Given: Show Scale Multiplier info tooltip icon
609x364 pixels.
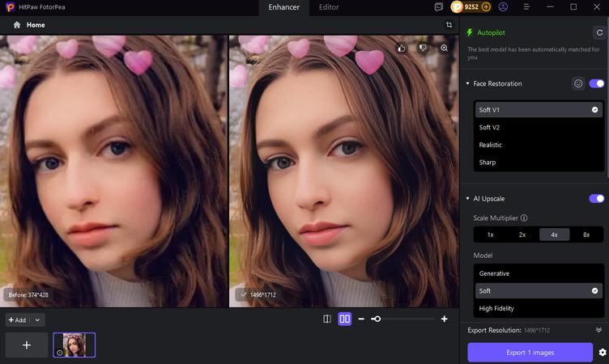Looking at the screenshot, I should pyautogui.click(x=524, y=218).
